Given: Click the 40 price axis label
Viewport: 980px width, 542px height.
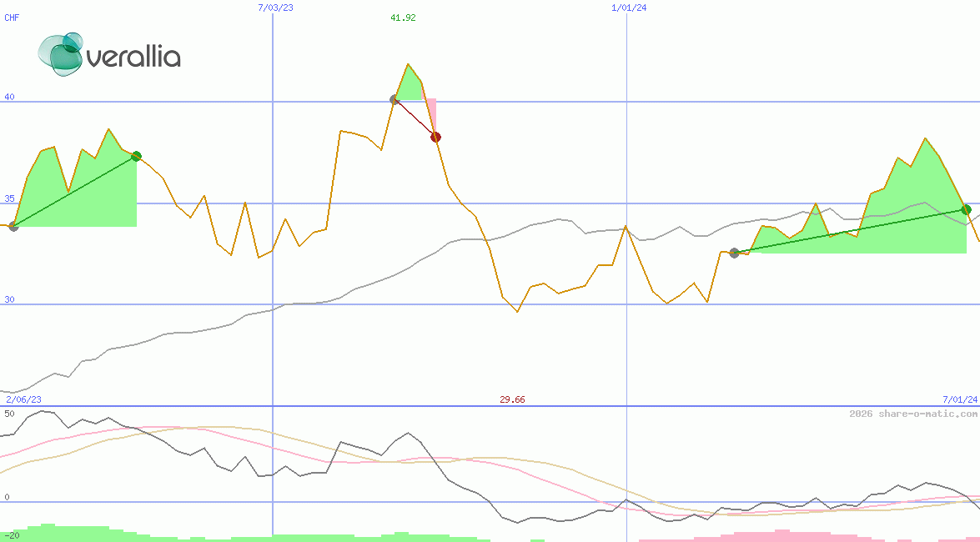Looking at the screenshot, I should point(10,97).
